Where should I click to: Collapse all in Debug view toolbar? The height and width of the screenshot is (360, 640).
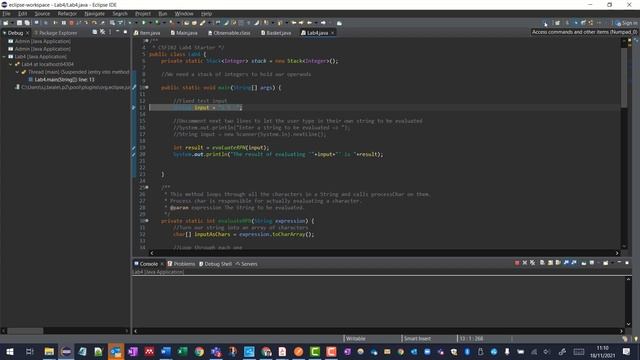click(95, 32)
